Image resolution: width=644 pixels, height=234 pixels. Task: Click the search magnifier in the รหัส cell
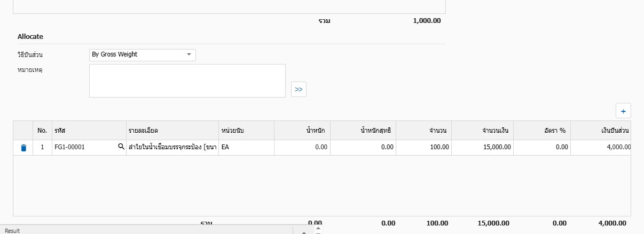click(121, 147)
